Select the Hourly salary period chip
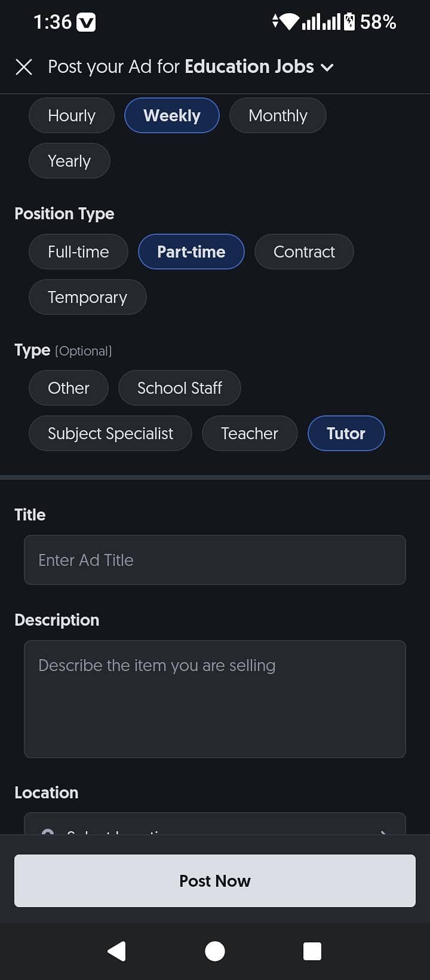Image resolution: width=430 pixels, height=980 pixels. (x=72, y=115)
